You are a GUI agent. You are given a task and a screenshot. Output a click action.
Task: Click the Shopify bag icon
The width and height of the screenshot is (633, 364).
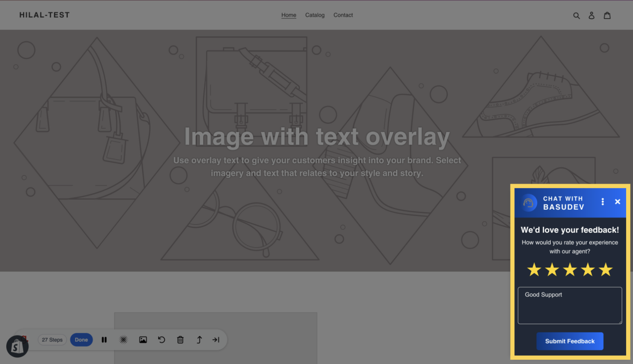(17, 347)
